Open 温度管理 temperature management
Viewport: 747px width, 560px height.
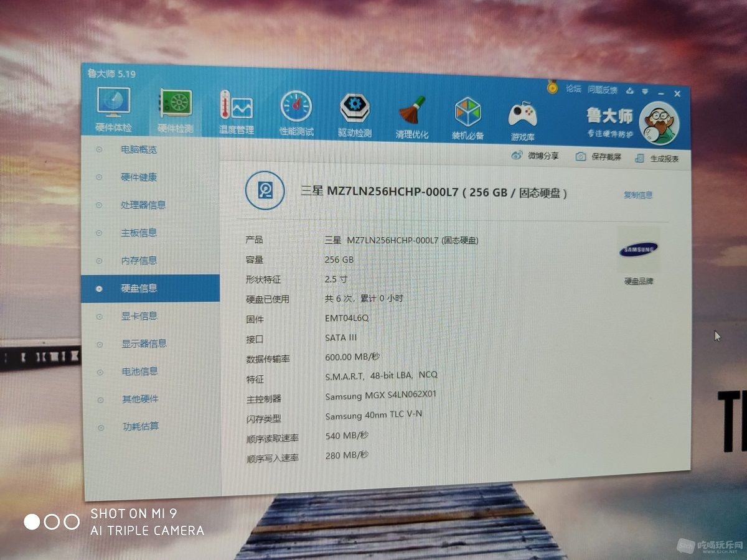pos(236,113)
